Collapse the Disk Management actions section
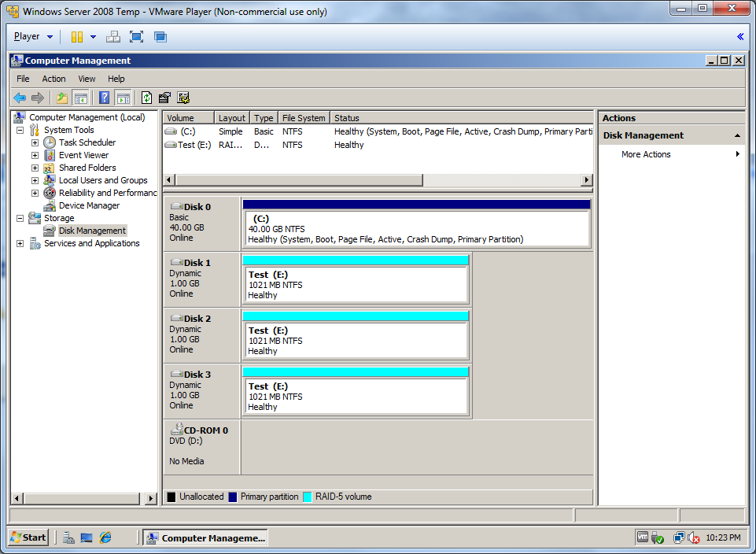Viewport: 756px width, 554px height. [737, 135]
